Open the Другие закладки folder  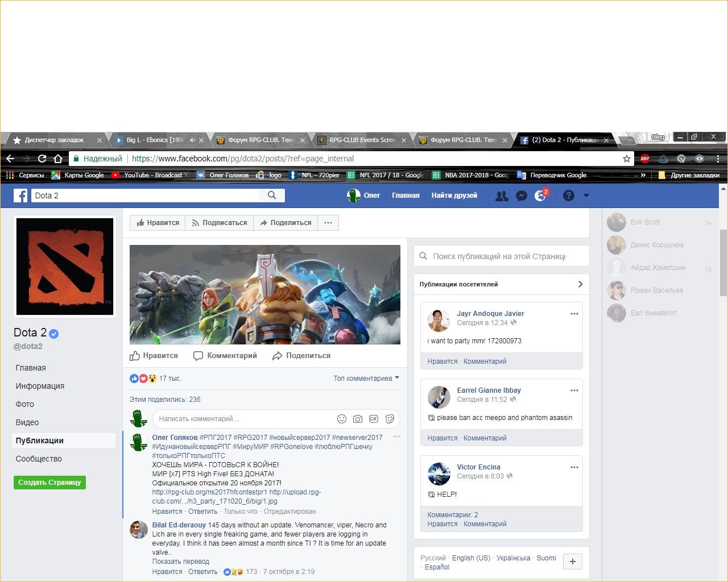689,175
